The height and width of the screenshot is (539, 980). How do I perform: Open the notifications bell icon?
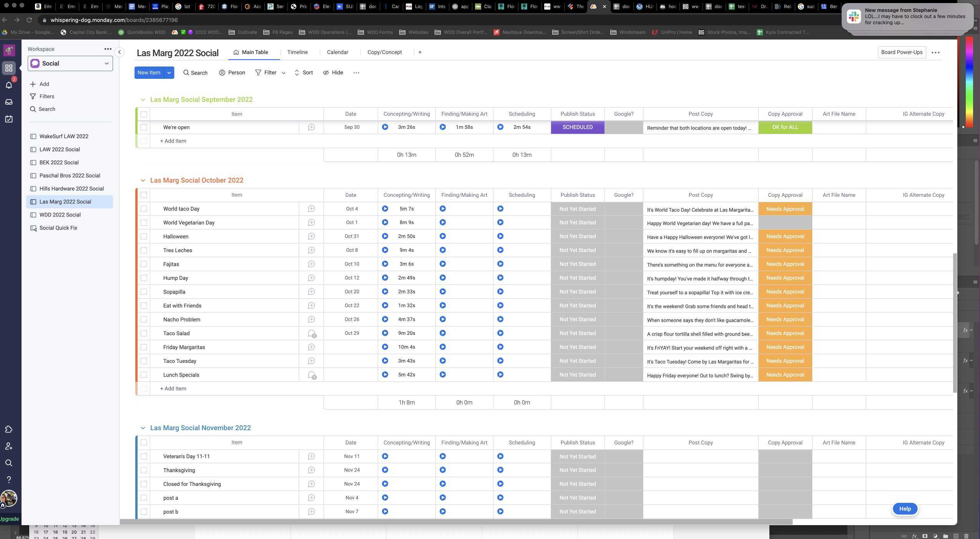9,85
